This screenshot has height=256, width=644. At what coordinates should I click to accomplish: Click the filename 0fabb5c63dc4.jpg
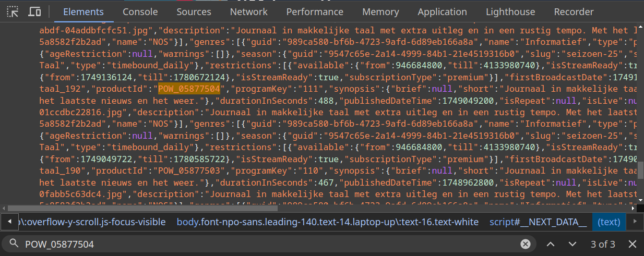click(81, 193)
